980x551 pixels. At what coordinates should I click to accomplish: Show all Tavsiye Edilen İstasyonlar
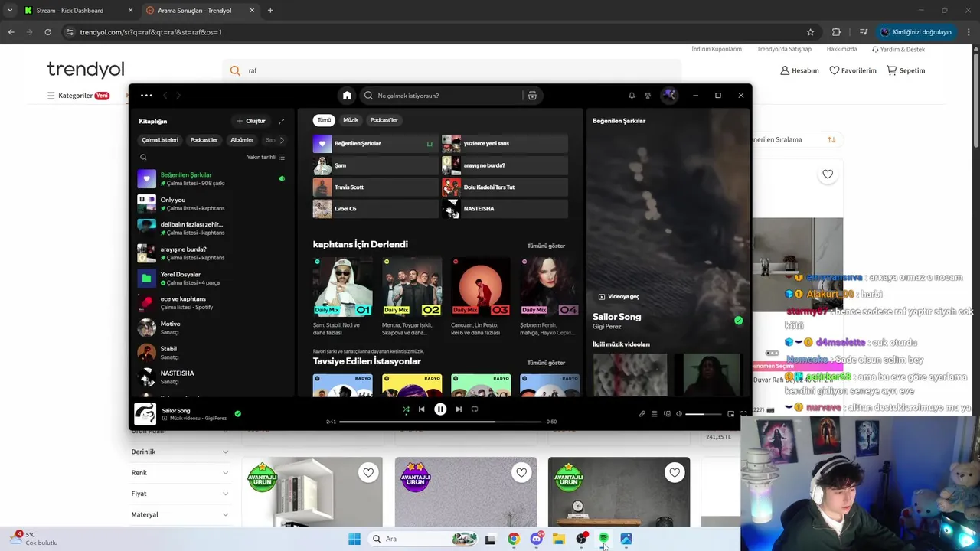[546, 363]
